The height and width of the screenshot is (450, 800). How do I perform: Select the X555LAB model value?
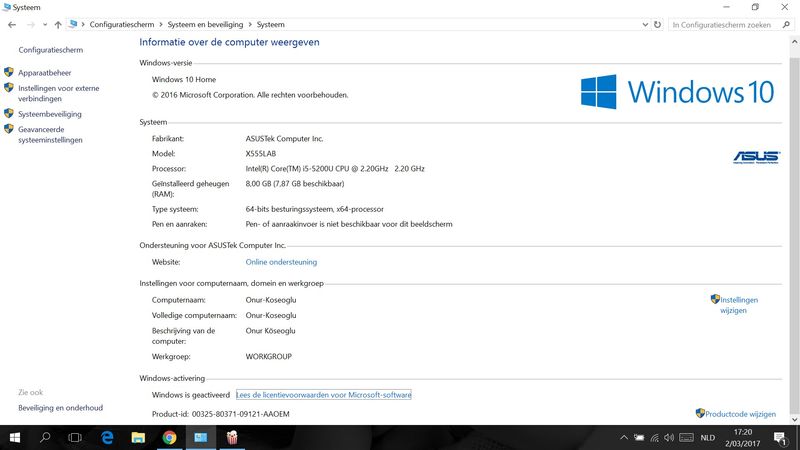coord(261,154)
